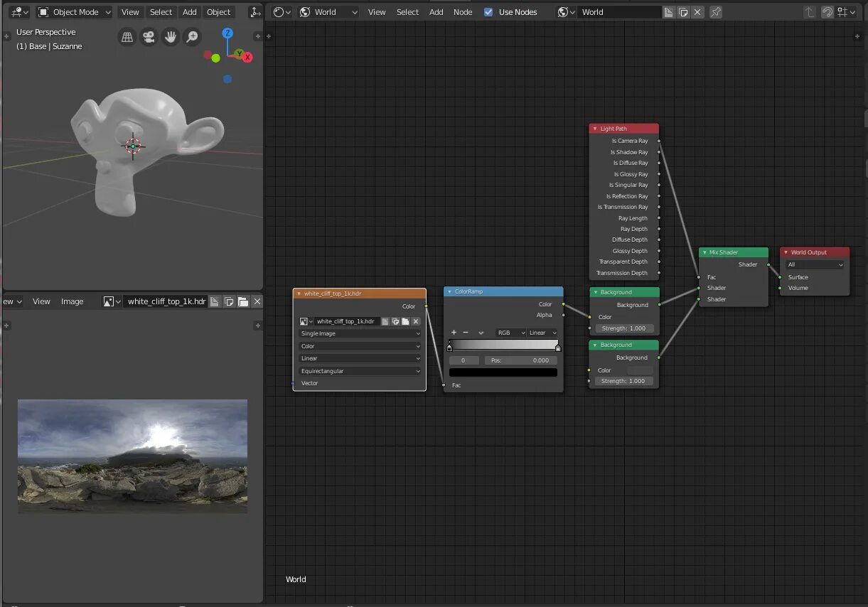The height and width of the screenshot is (607, 868).
Task: Click ColorRamp active stop index field
Action: coord(464,360)
